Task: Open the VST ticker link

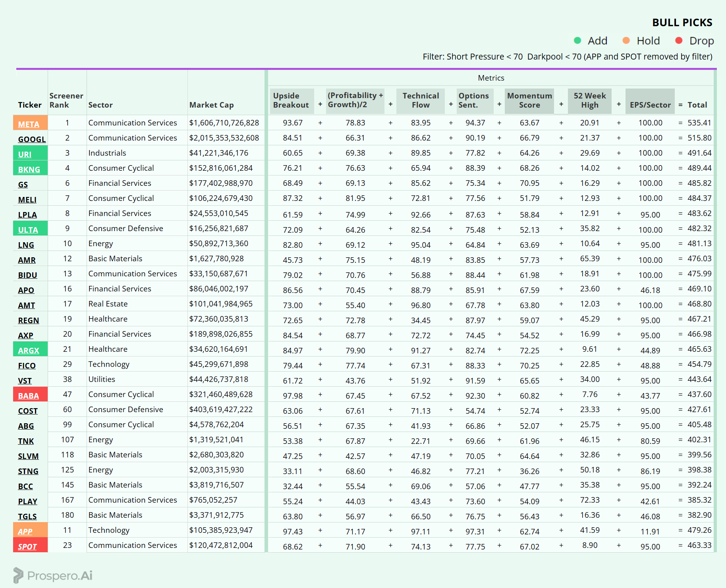Action: coord(25,381)
